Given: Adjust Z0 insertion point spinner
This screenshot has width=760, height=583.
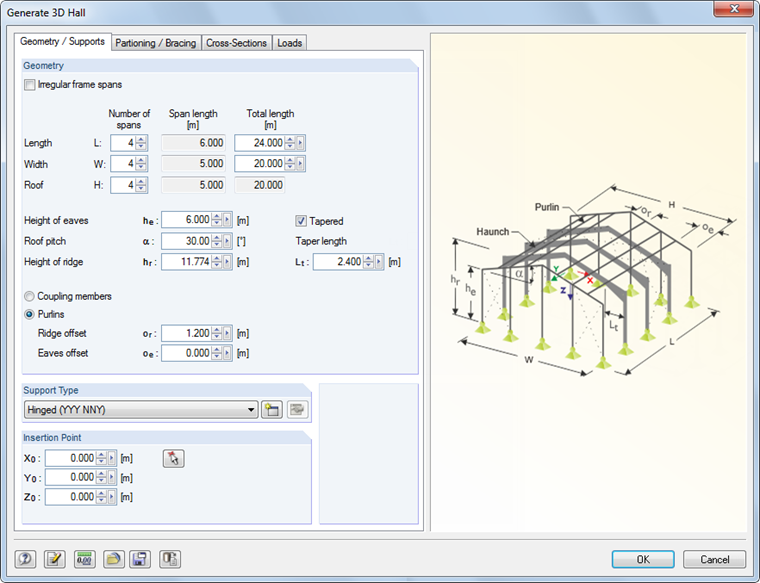Looking at the screenshot, I should pos(101,497).
